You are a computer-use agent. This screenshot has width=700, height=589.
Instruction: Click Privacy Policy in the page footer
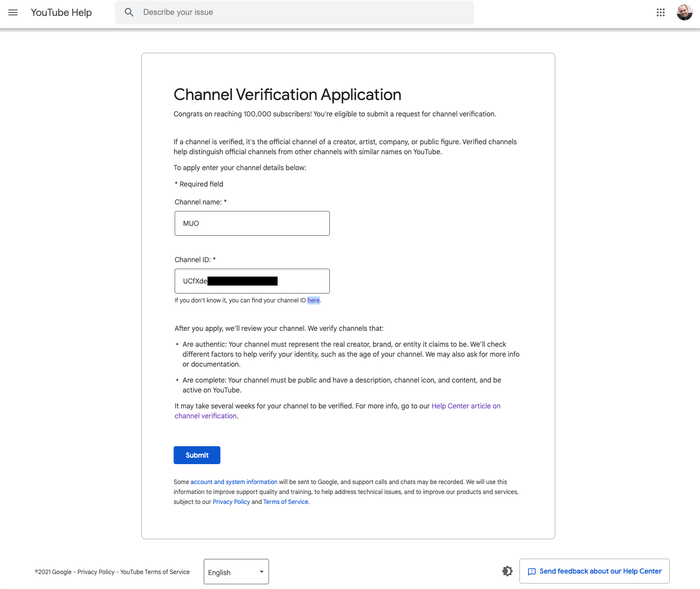(96, 572)
